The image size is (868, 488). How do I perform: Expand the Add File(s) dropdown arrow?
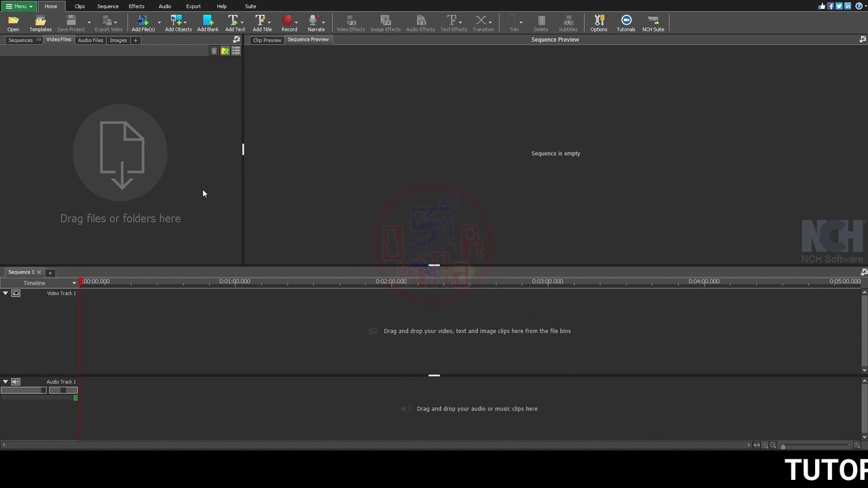point(159,22)
